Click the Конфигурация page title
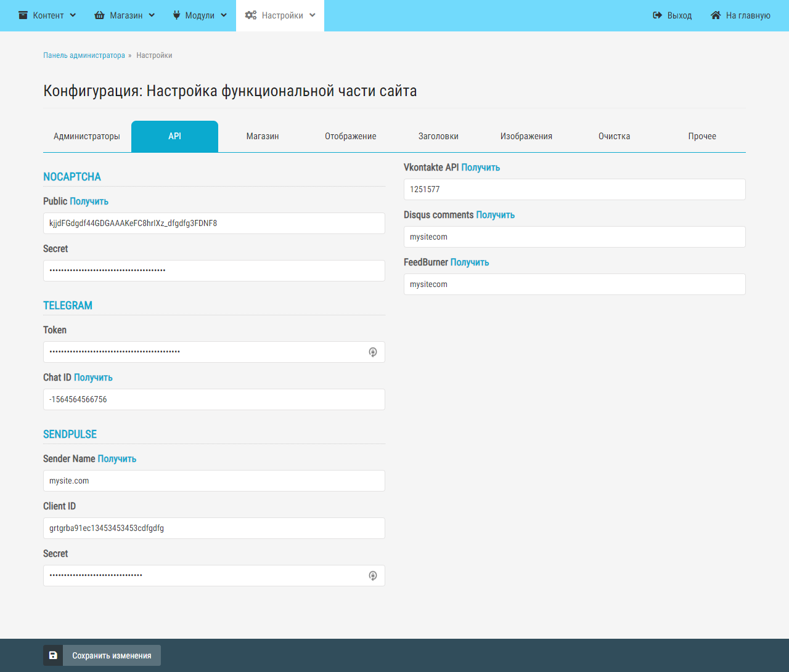This screenshot has height=672, width=789. pos(230,91)
